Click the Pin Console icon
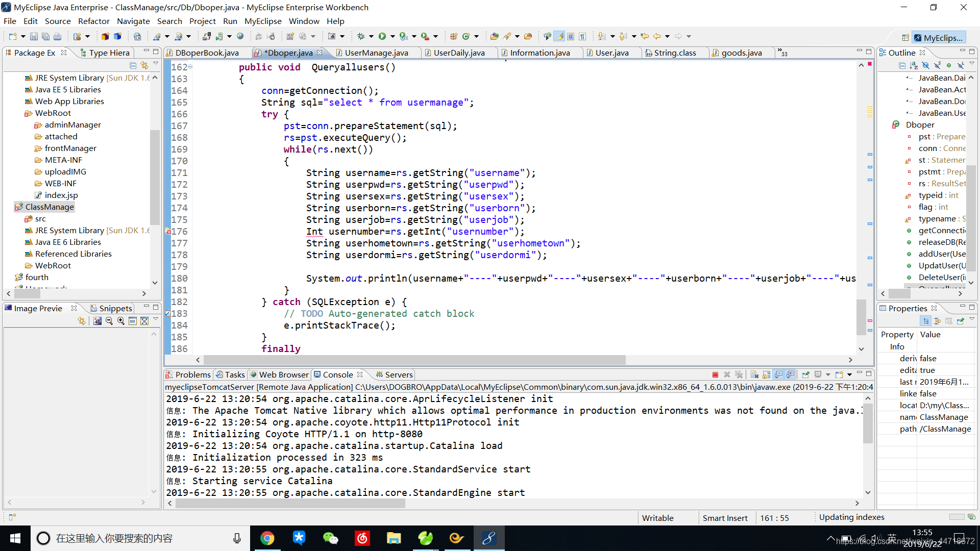 coord(805,374)
